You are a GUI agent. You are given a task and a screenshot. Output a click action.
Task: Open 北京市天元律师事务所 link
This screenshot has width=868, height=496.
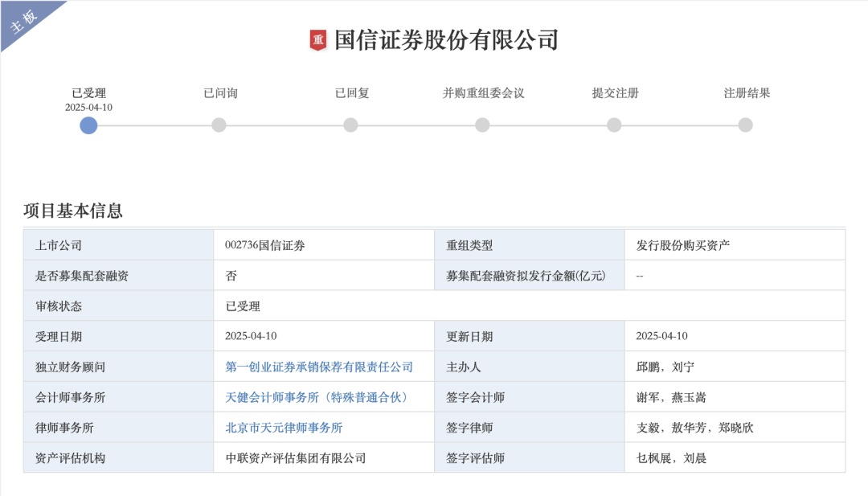coord(284,428)
